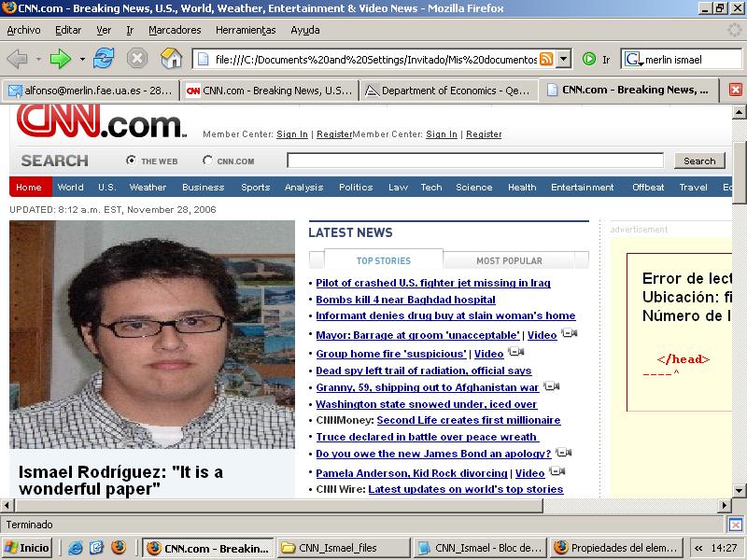Select THE WEB radio button
The image size is (747, 560).
pos(131,161)
